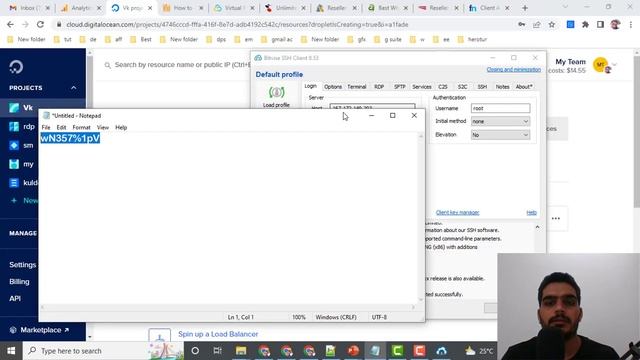
Task: Click the resource search field
Action: pyautogui.click(x=178, y=65)
